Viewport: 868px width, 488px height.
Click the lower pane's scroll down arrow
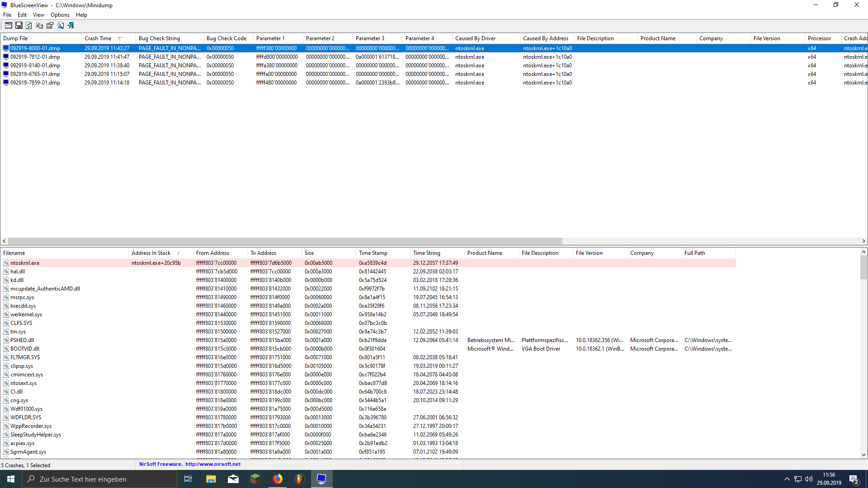(x=863, y=455)
